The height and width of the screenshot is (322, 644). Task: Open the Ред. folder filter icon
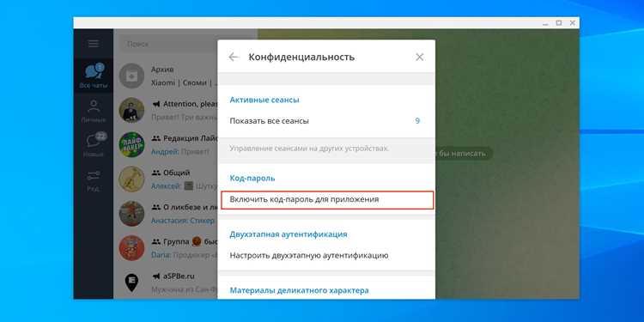(94, 179)
